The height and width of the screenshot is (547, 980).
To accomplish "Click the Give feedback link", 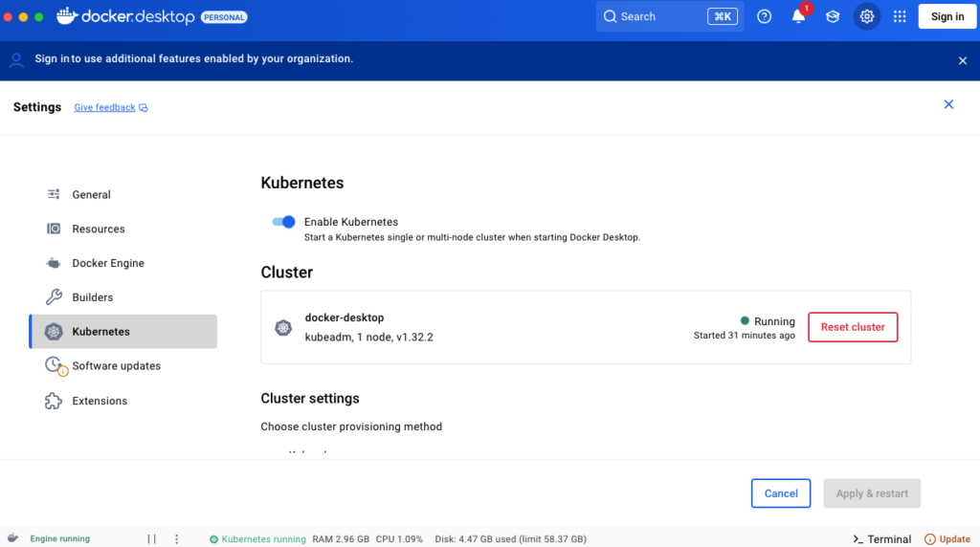I will click(x=104, y=107).
